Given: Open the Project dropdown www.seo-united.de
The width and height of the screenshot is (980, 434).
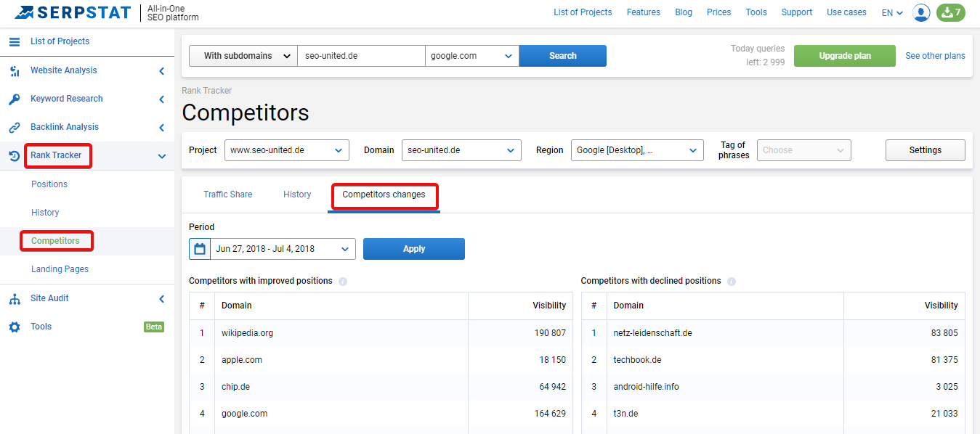Looking at the screenshot, I should pyautogui.click(x=287, y=150).
